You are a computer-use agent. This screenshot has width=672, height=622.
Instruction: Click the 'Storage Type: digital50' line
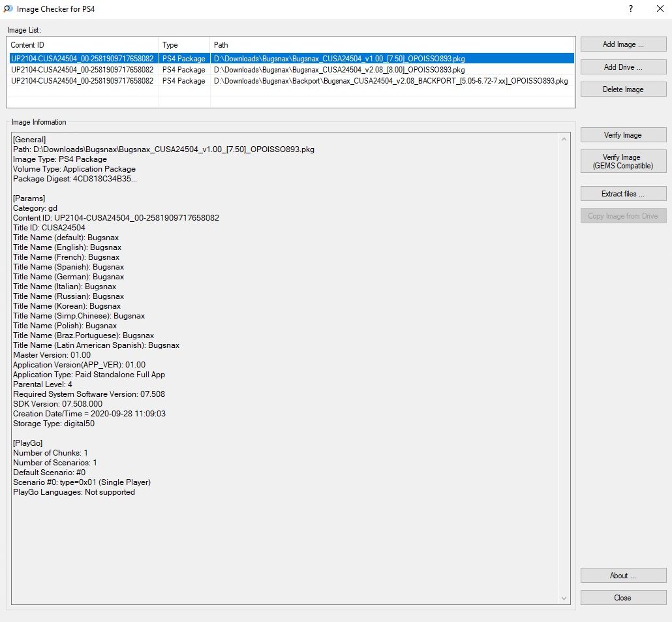click(54, 424)
